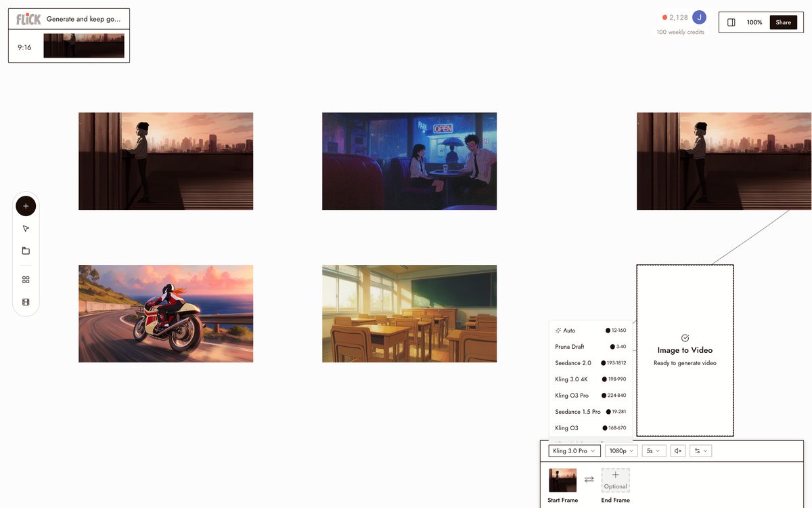Click the orange credits dot showing 2,128
The width and height of the screenshot is (812, 508).
pos(664,18)
